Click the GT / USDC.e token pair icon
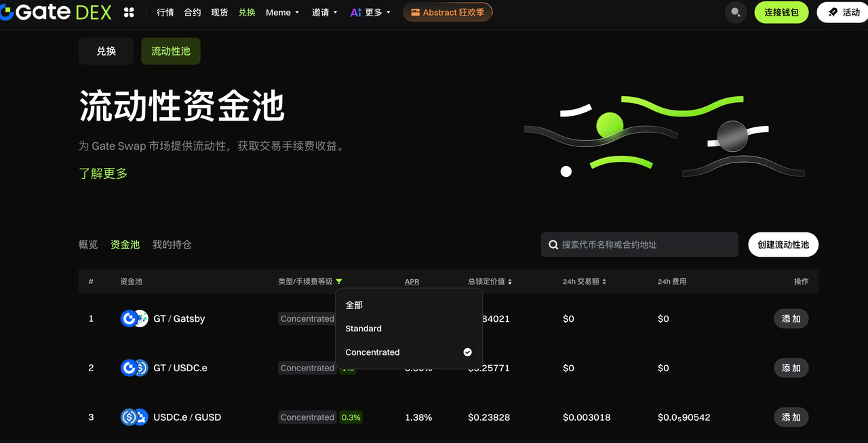 tap(134, 368)
